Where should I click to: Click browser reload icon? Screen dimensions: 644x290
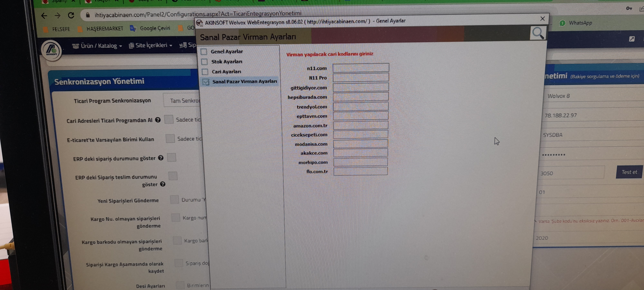(x=71, y=15)
